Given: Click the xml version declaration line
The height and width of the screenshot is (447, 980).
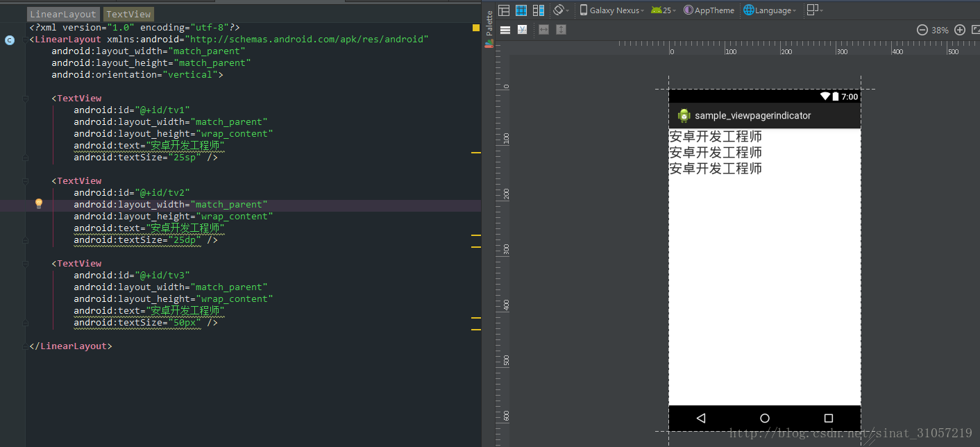Looking at the screenshot, I should 135,28.
